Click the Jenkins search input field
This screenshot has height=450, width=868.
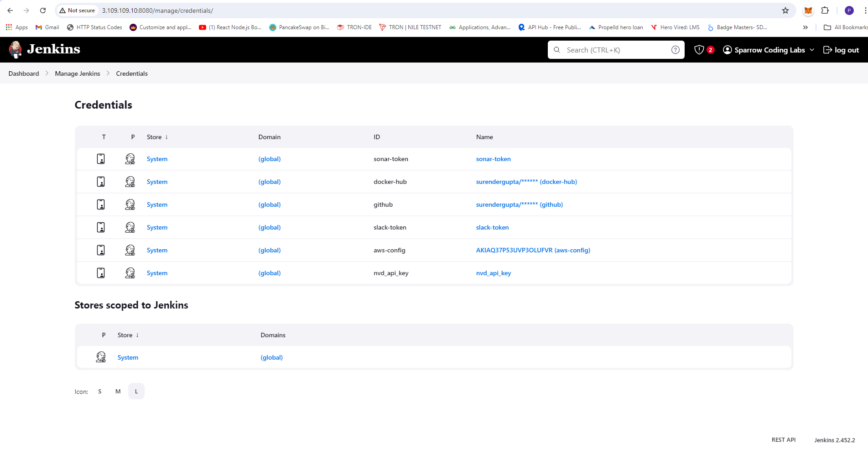[x=616, y=50]
